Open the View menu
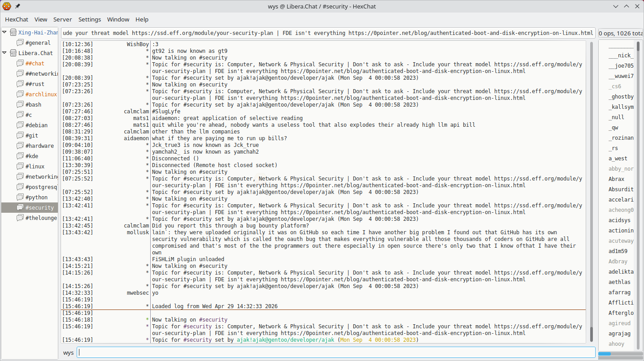Screen dimensions: 644x361 (41, 20)
